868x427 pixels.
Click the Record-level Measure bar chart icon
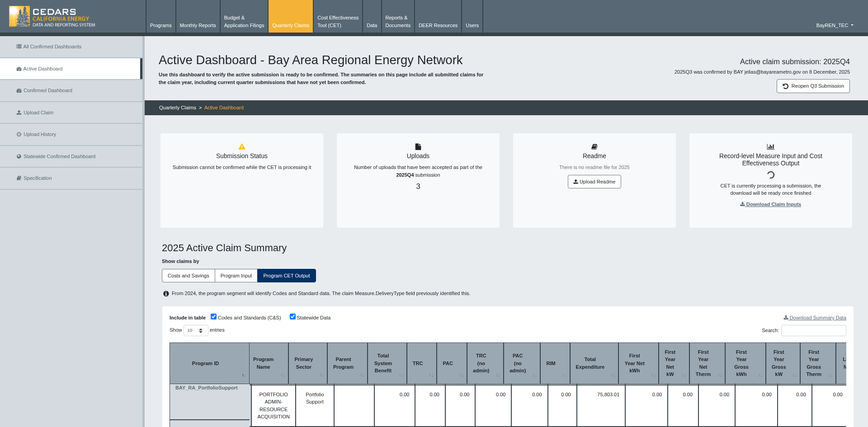[771, 146]
